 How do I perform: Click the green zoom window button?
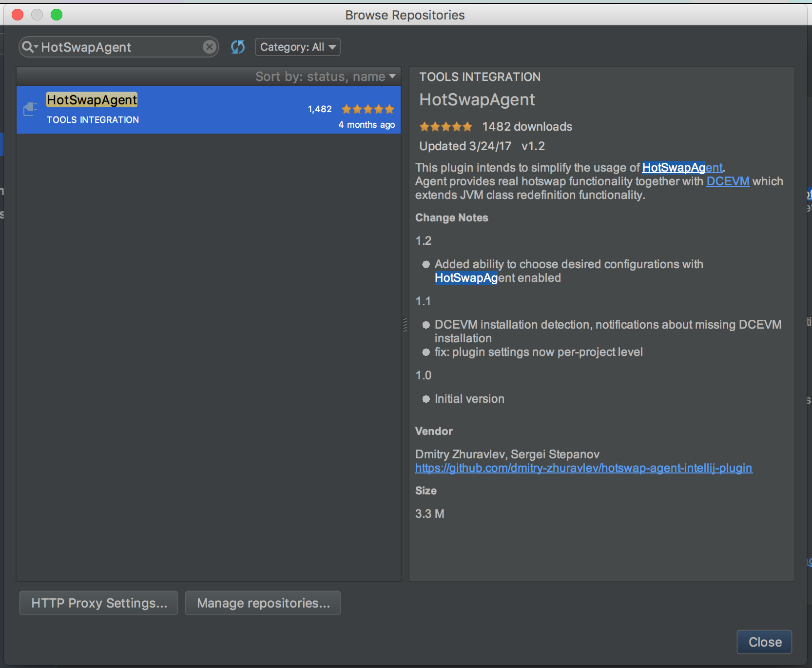point(57,15)
